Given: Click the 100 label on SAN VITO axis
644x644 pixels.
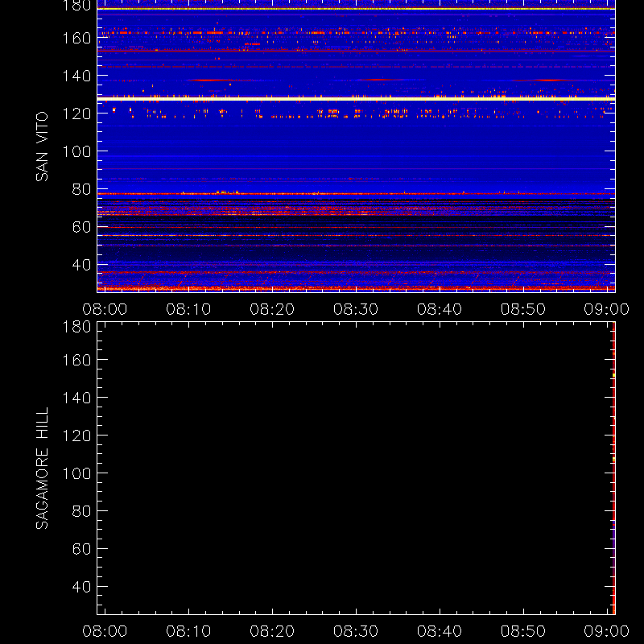Looking at the screenshot, I should [76, 151].
